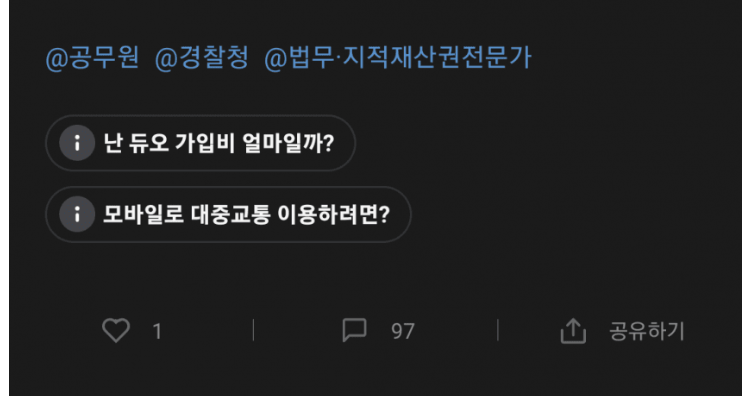Select the 난 듀오 가입비 얼마일까? suggestion chip
742x396 pixels.
[x=200, y=143]
